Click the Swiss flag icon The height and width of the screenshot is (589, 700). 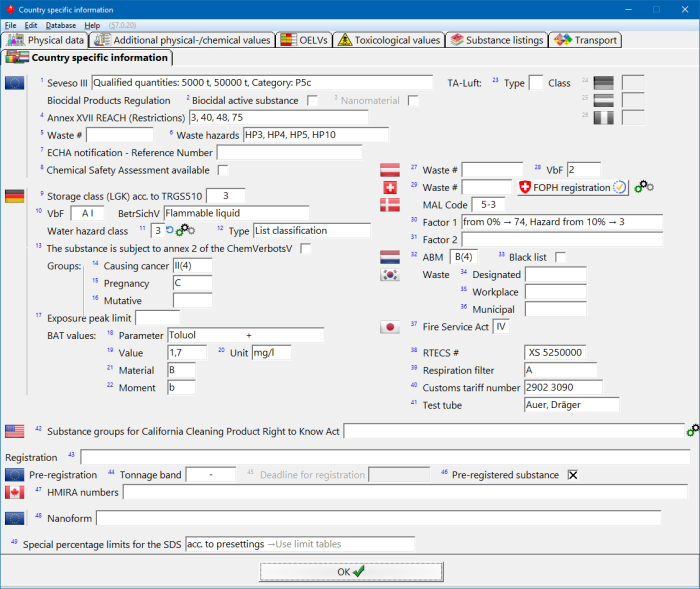tap(390, 188)
